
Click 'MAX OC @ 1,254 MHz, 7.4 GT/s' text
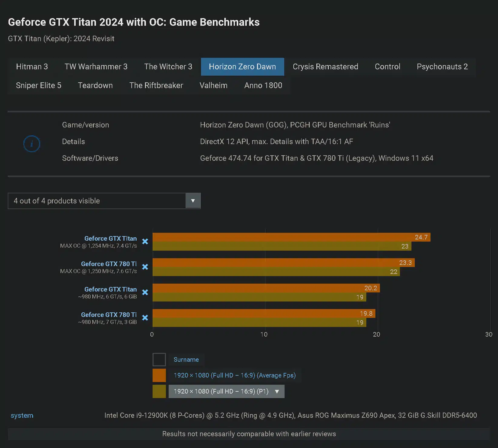(x=98, y=246)
